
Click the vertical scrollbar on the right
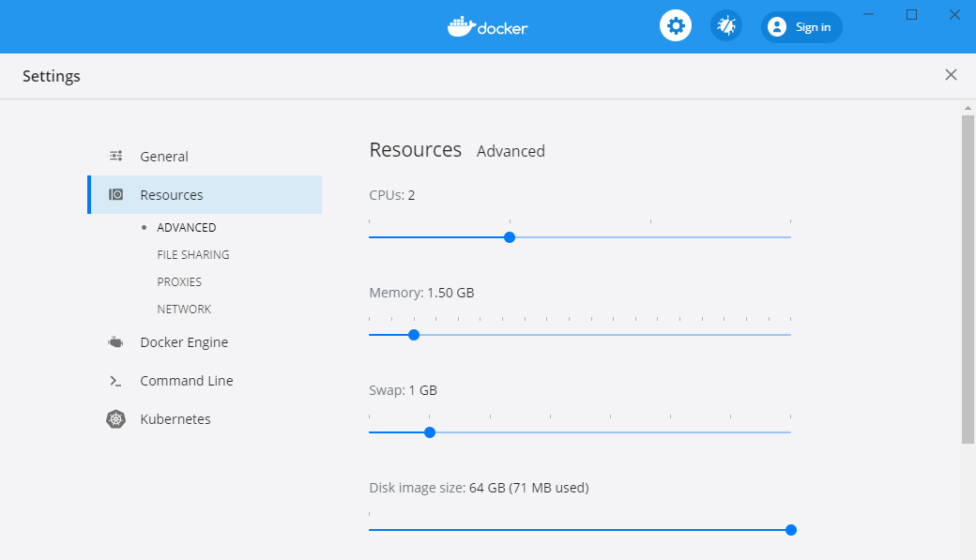pyautogui.click(x=968, y=279)
